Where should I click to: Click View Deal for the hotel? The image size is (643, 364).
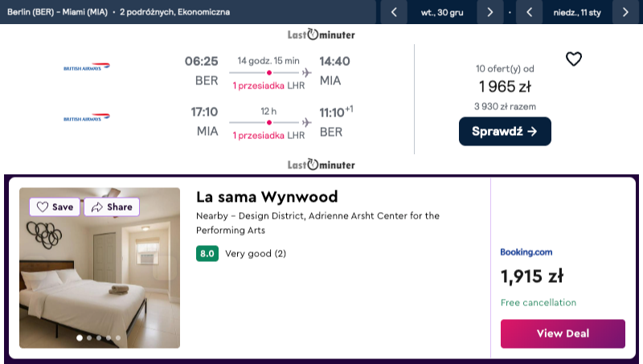(x=563, y=333)
